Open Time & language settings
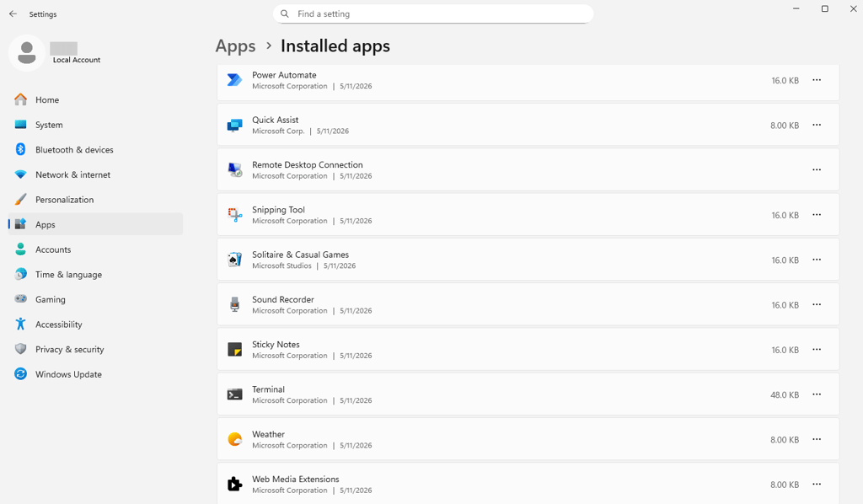Viewport: 863px width, 504px height. [95, 275]
